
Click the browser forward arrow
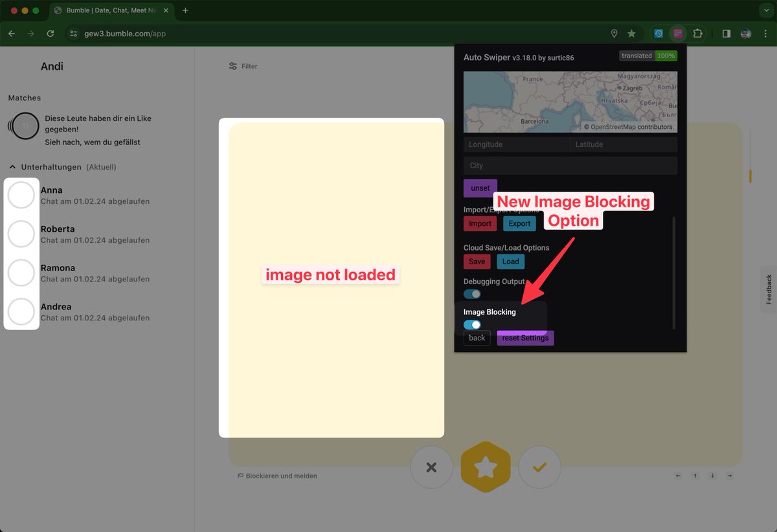point(30,33)
